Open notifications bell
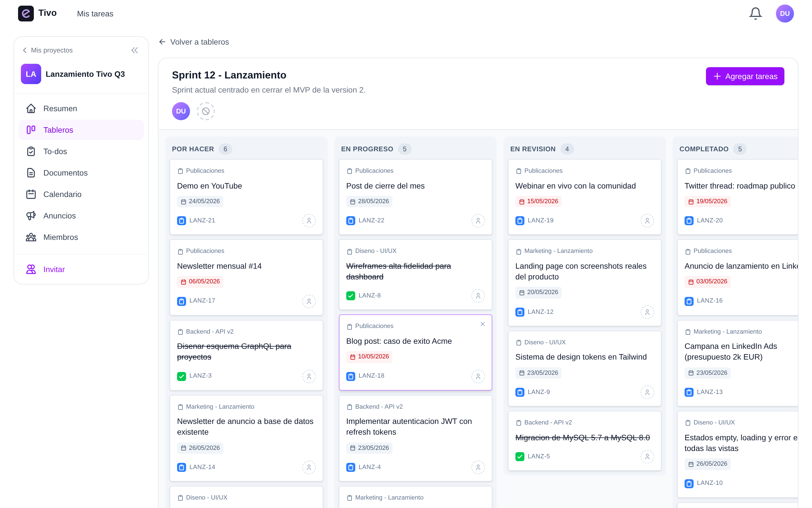Viewport: 812px width, 508px height. tap(755, 14)
